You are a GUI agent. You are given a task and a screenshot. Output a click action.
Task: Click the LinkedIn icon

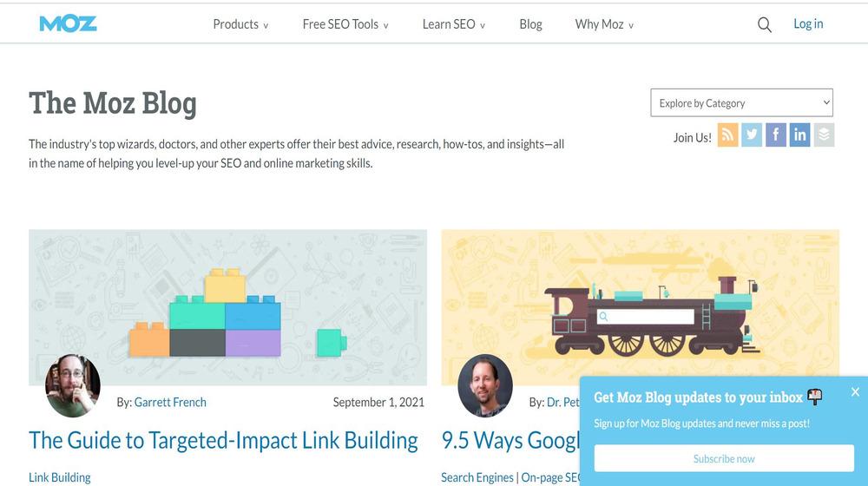[x=799, y=135]
